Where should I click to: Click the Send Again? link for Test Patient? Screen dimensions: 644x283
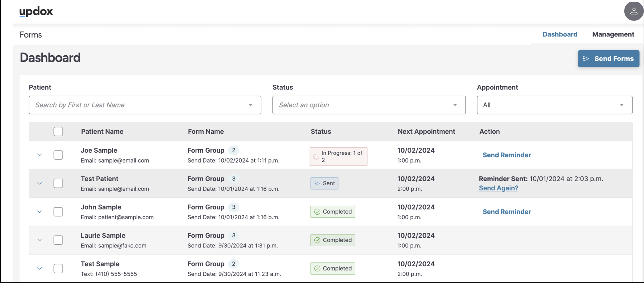pos(498,188)
